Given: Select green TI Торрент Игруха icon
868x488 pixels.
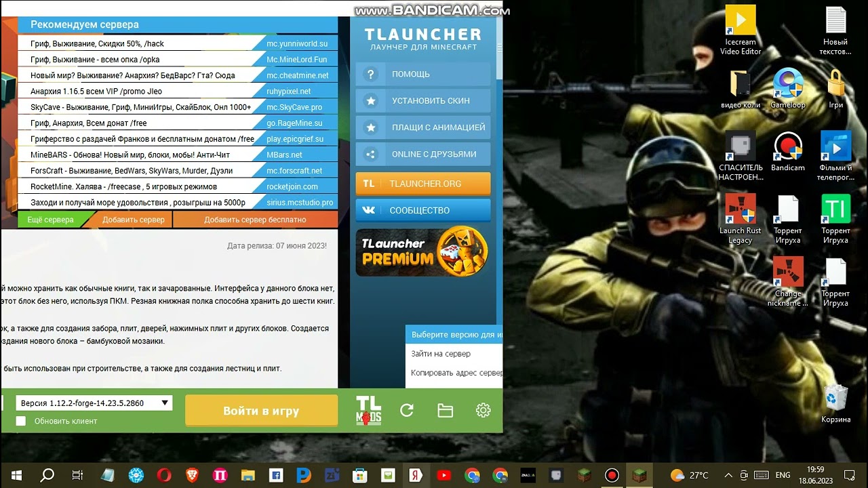Looking at the screenshot, I should (x=836, y=219).
